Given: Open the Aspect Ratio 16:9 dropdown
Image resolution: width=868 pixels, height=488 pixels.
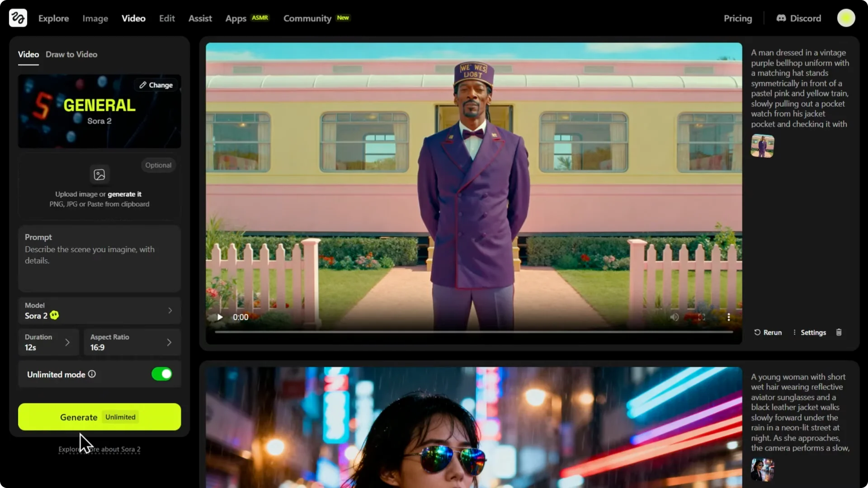Looking at the screenshot, I should (x=132, y=343).
